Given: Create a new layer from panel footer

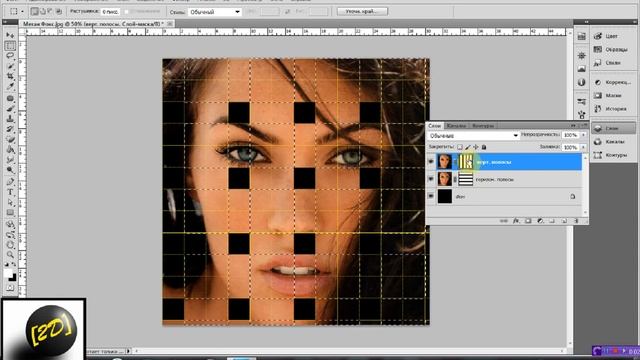Looking at the screenshot, I should [564, 221].
